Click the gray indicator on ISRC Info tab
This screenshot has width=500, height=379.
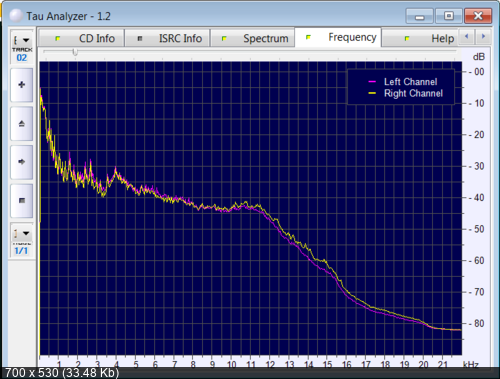coord(140,39)
